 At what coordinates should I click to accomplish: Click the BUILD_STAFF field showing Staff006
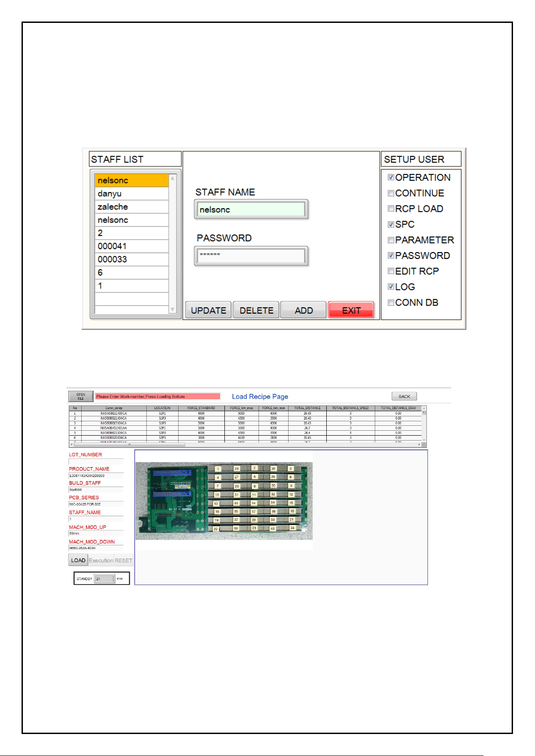96,490
